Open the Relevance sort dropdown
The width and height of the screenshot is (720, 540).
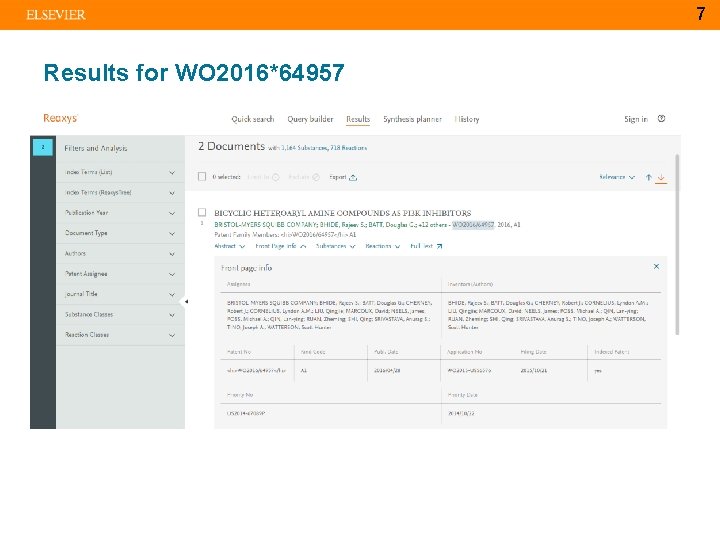(617, 177)
